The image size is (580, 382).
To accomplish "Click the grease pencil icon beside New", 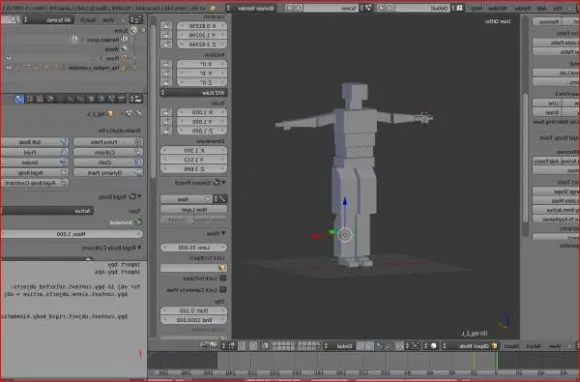I will (221, 199).
